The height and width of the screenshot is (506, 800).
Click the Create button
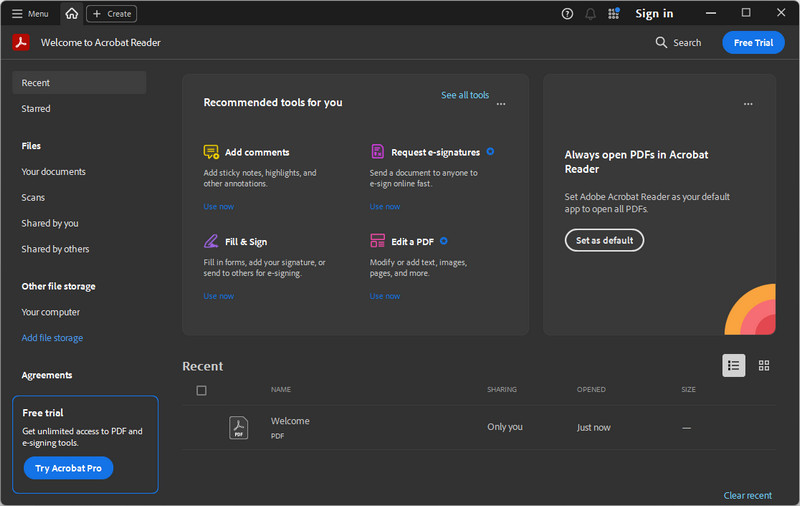click(x=111, y=14)
